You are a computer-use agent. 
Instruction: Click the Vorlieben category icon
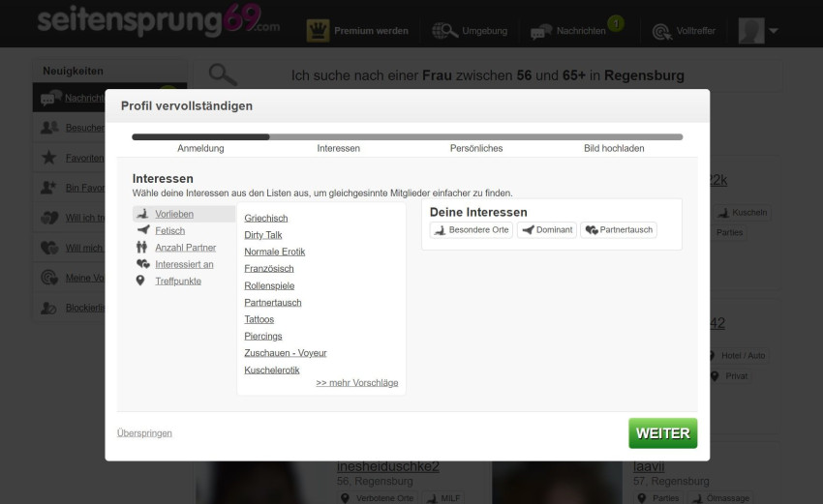tap(142, 214)
